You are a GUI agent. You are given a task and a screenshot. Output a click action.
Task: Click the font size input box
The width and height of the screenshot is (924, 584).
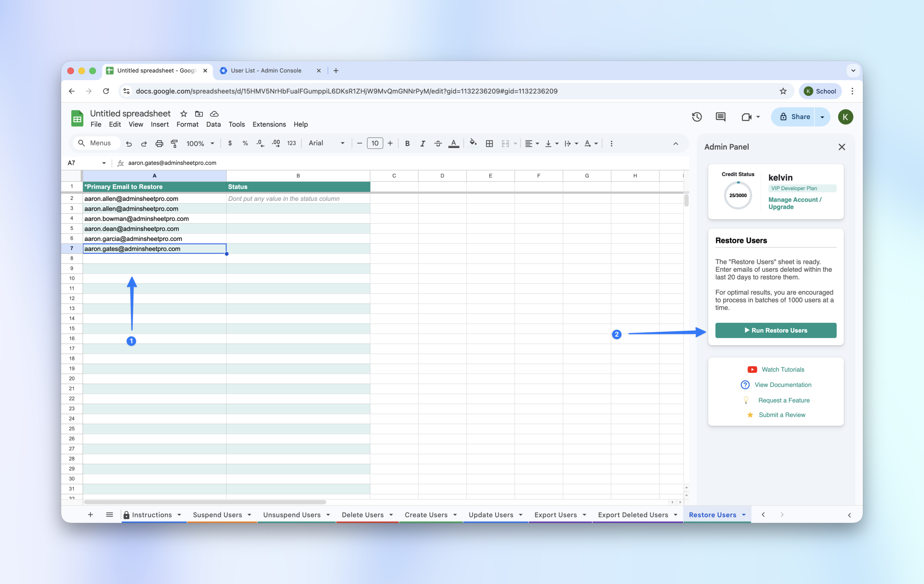375,143
